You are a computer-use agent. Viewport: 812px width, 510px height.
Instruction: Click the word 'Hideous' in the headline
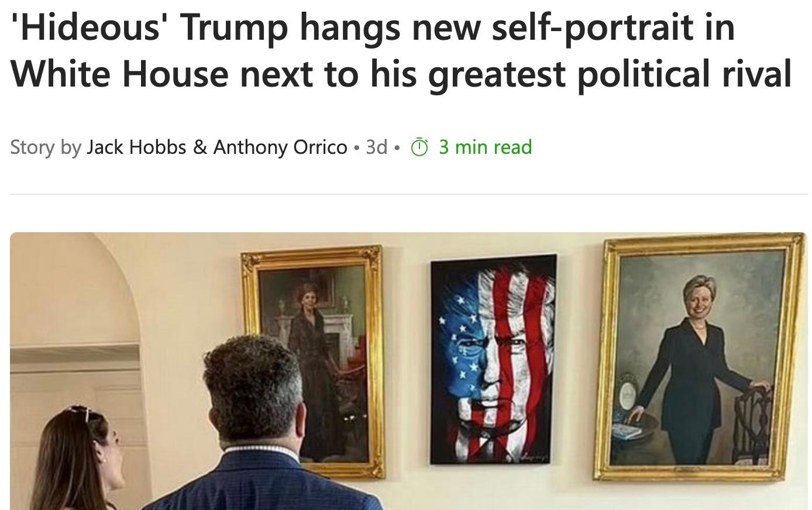point(89,29)
